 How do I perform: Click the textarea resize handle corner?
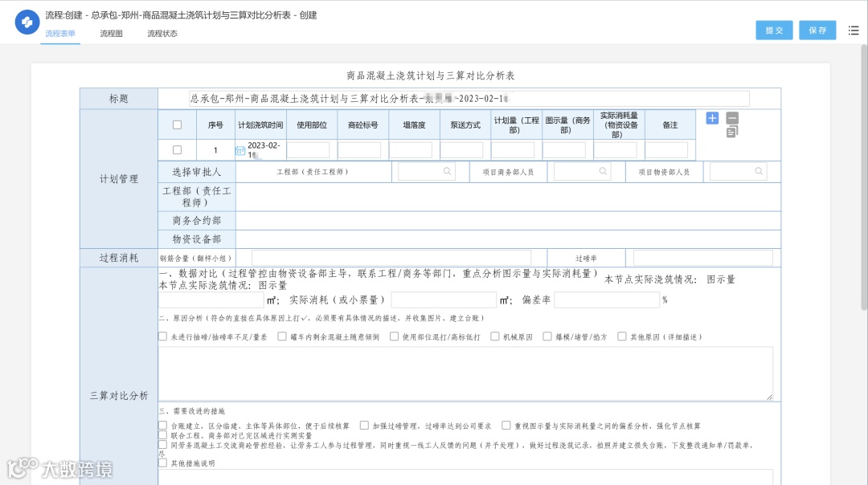click(769, 397)
